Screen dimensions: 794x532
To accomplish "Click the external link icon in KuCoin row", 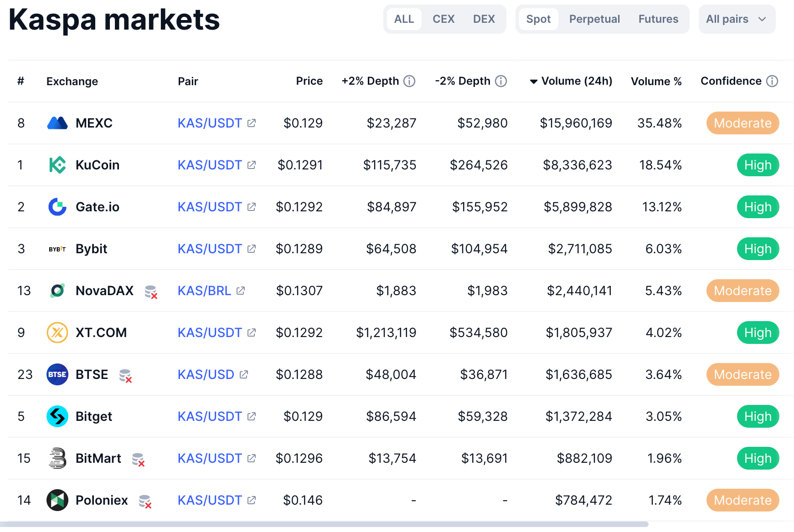I will pyautogui.click(x=252, y=165).
